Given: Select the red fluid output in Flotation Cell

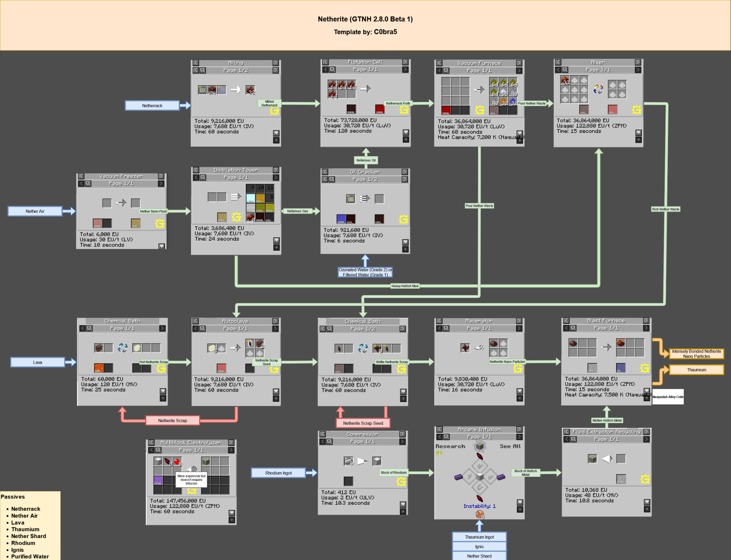Looking at the screenshot, I should (380, 109).
